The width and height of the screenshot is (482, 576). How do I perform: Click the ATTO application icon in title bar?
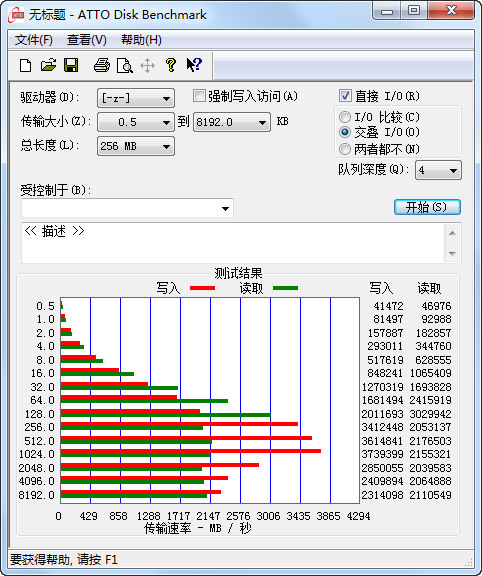17,15
